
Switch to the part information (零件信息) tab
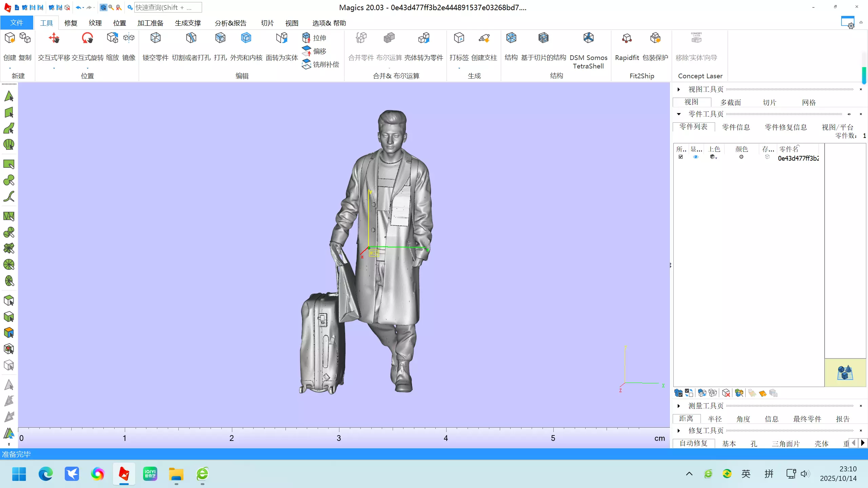point(736,127)
